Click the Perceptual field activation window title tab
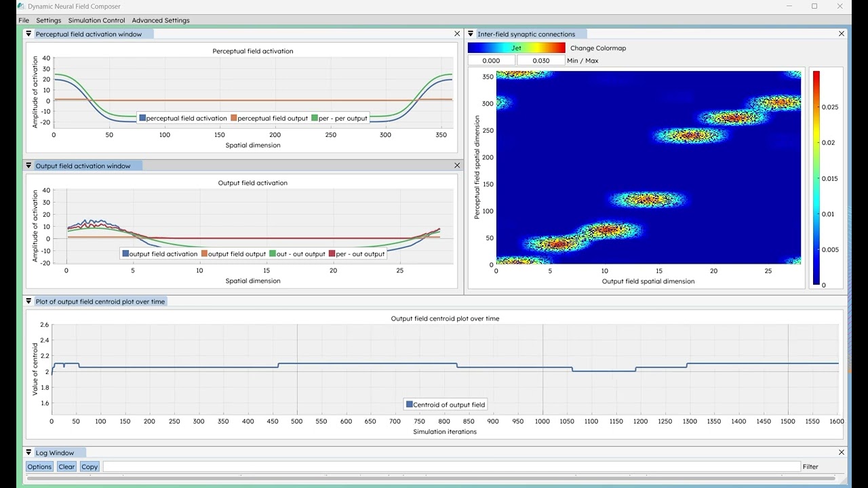The width and height of the screenshot is (868, 488). pyautogui.click(x=89, y=34)
